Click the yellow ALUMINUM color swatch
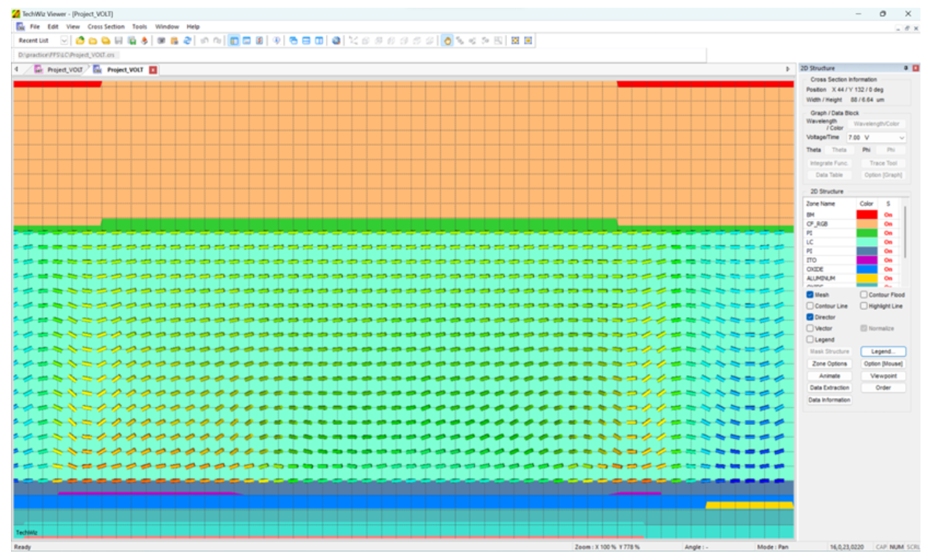The image size is (936, 560). click(866, 278)
